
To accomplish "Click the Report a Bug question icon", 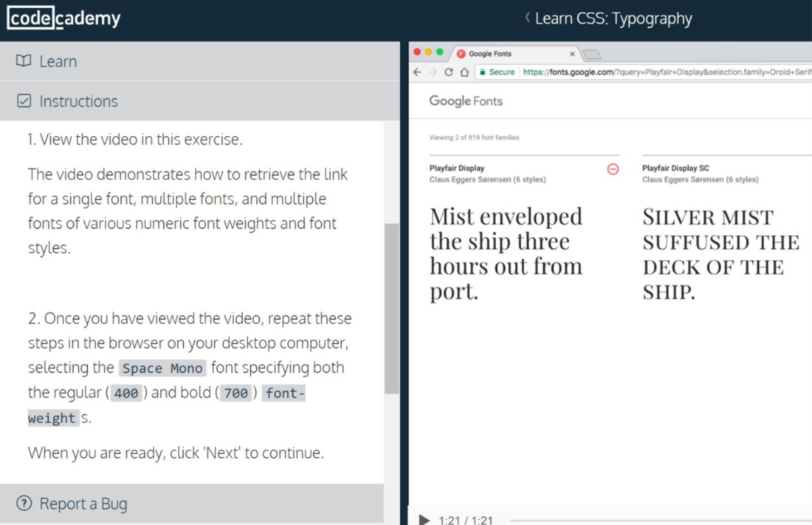I will pyautogui.click(x=24, y=504).
